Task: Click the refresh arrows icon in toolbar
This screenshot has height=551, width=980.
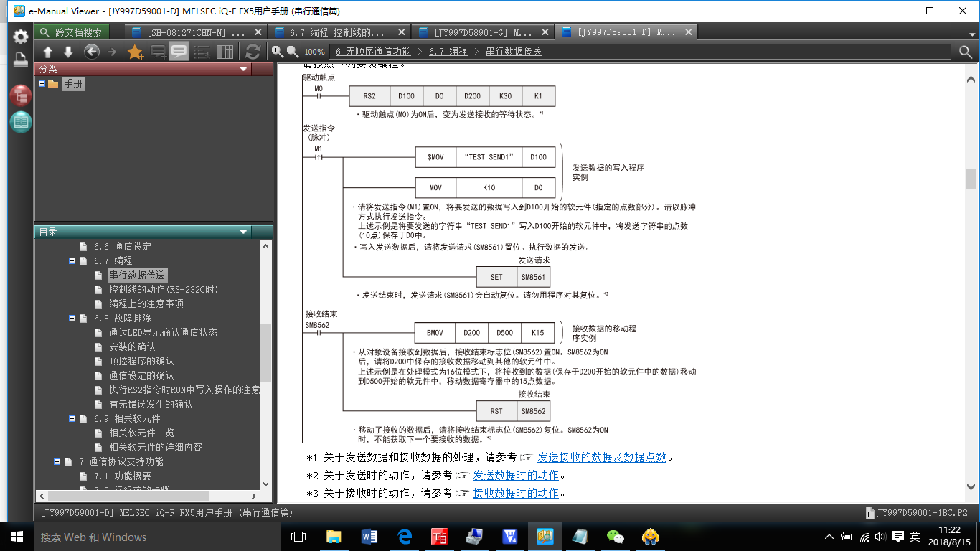Action: point(253,52)
